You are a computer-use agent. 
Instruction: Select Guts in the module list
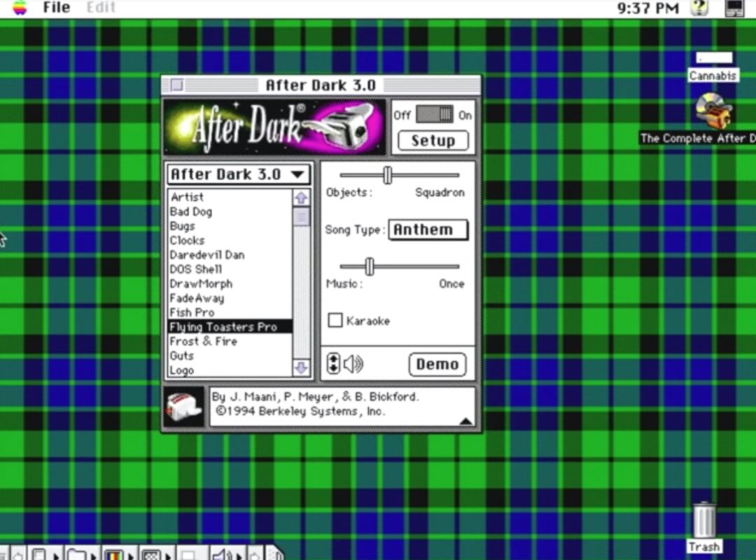tap(230, 356)
